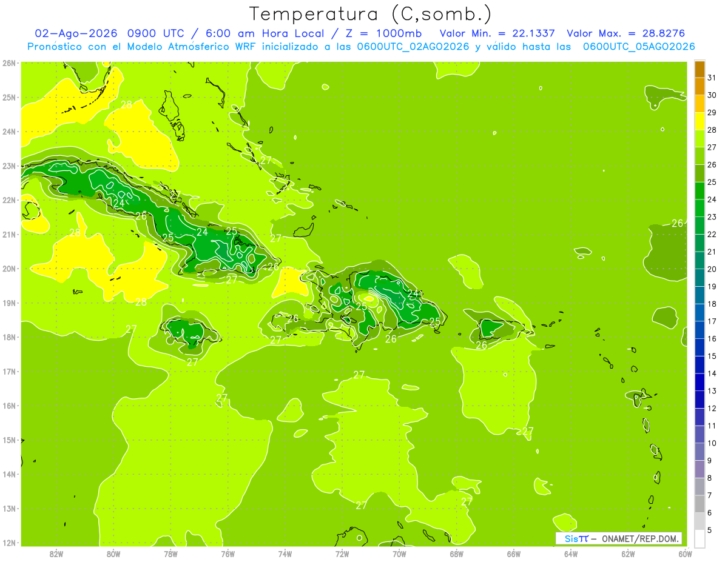Click the number 29 on the color bar

point(712,113)
